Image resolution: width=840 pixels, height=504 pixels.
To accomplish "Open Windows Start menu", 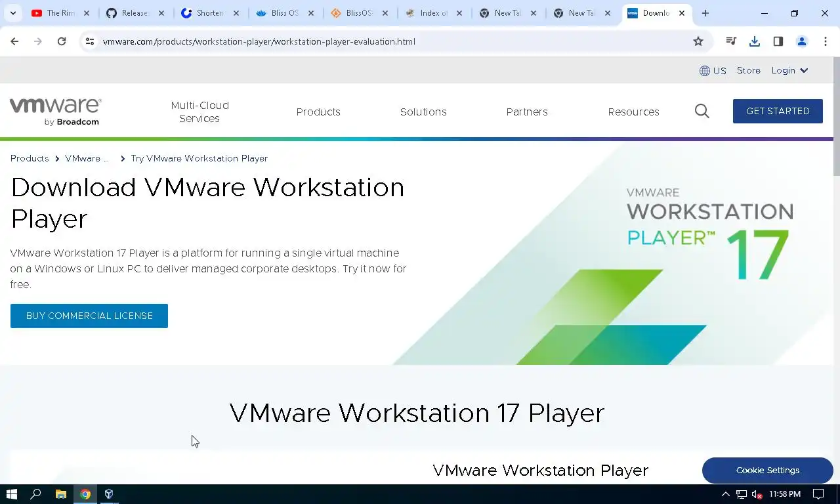I will pyautogui.click(x=11, y=494).
